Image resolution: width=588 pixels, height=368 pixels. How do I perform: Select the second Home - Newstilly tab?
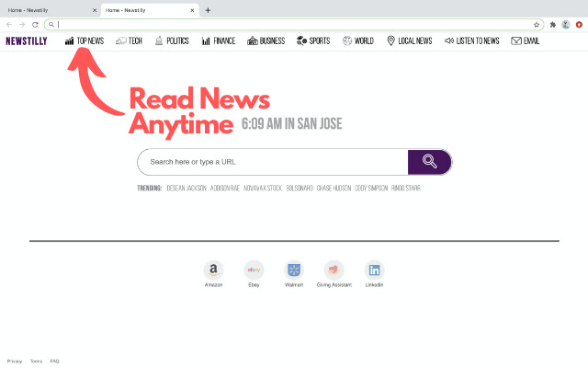pos(149,10)
